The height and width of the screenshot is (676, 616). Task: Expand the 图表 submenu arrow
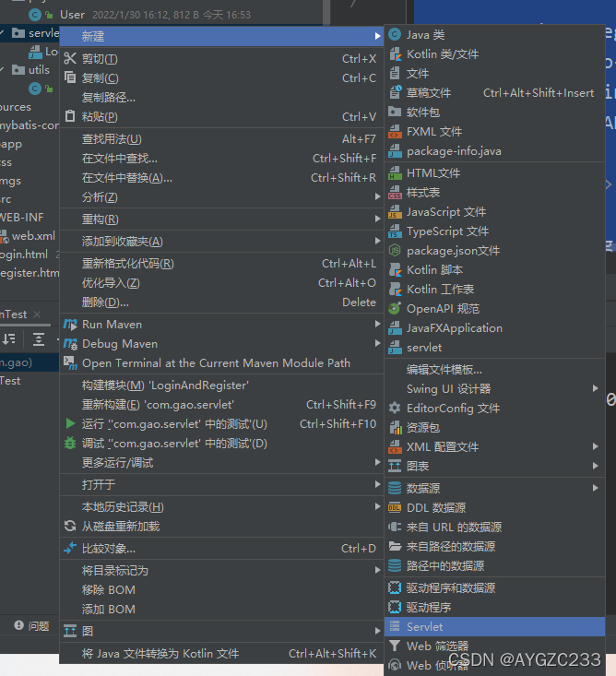[596, 466]
